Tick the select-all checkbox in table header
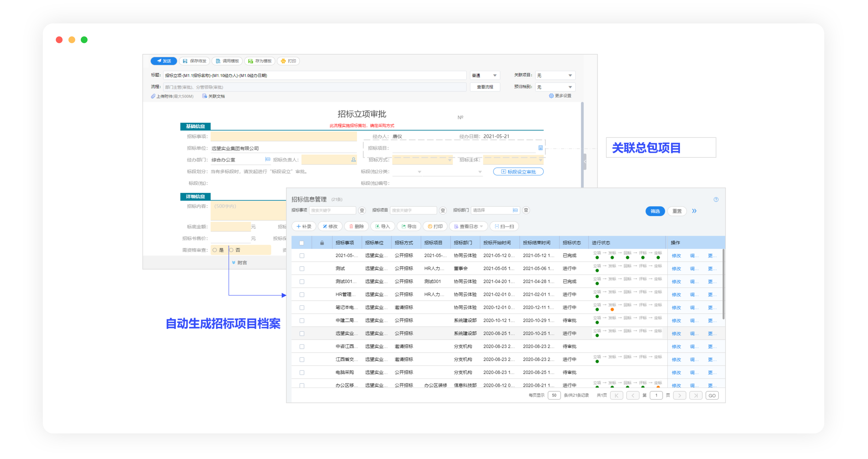 click(301, 243)
